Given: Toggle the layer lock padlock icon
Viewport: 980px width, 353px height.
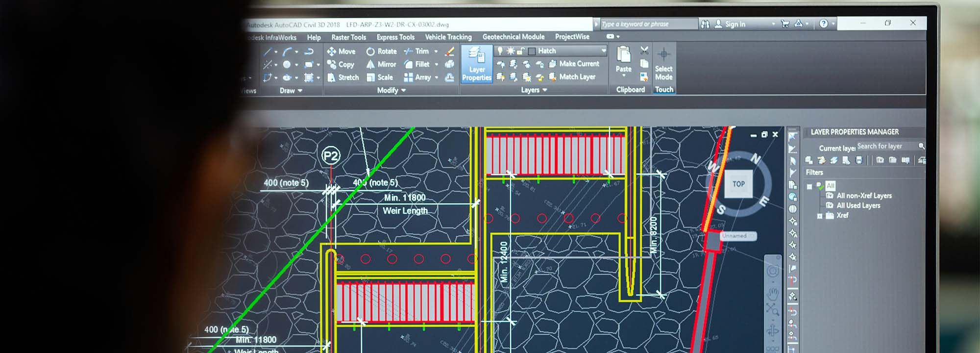Looking at the screenshot, I should tap(521, 51).
